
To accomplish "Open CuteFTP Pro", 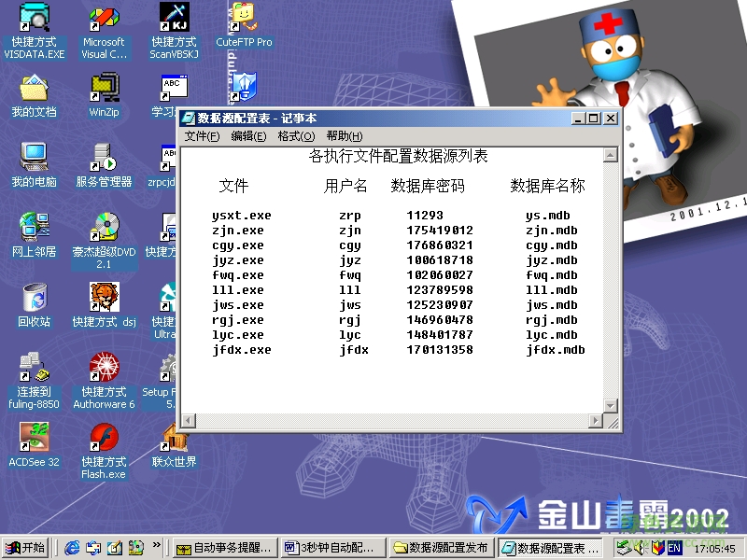I will point(245,21).
